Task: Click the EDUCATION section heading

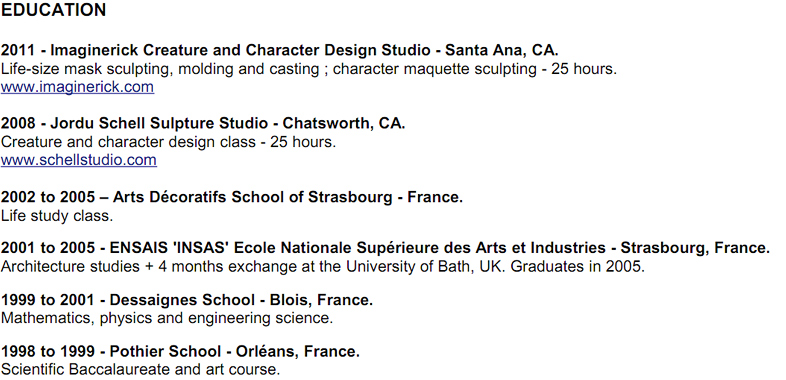Action: pos(54,10)
